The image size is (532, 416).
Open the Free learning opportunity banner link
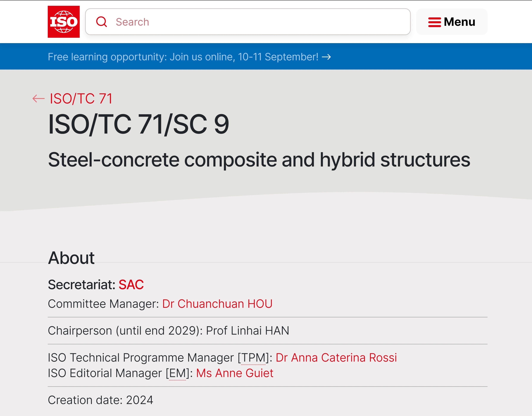[183, 57]
